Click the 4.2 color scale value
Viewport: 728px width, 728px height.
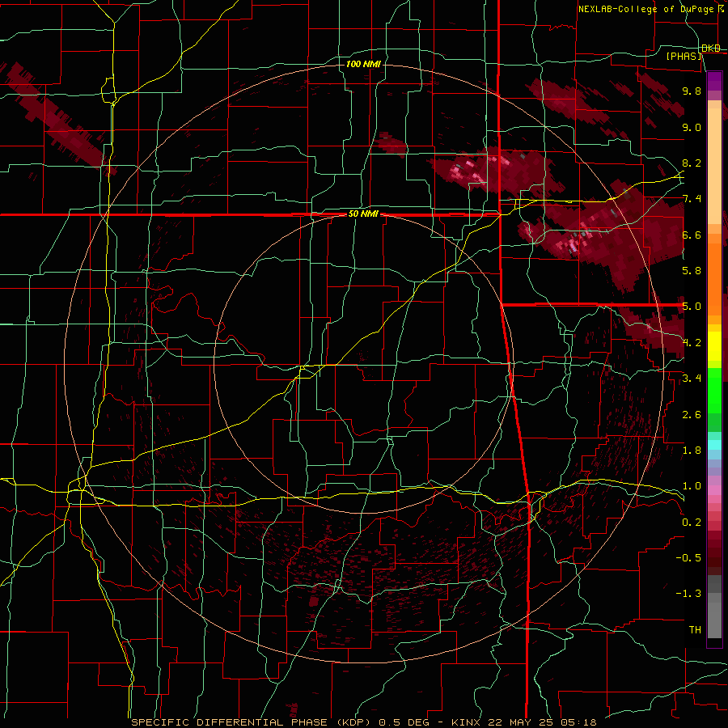(692, 343)
